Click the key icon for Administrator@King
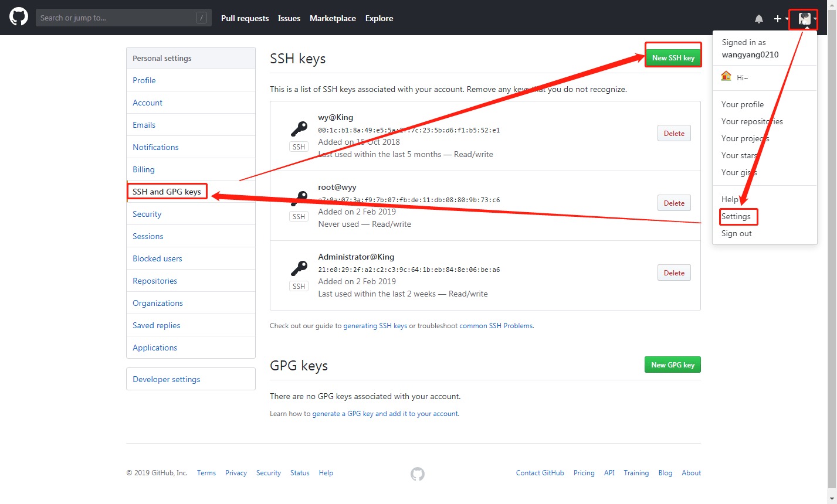Viewport: 837px width, 504px height. (299, 268)
